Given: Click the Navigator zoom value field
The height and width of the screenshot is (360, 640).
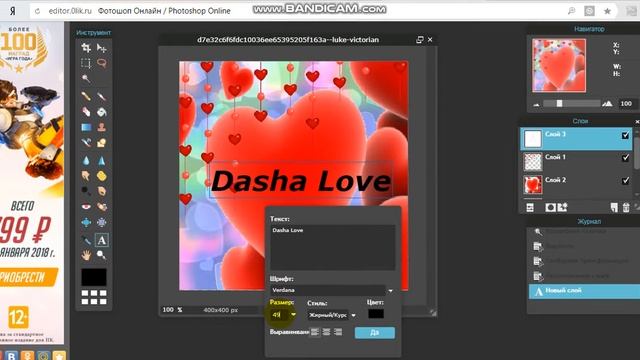Looking at the screenshot, I should (x=626, y=104).
